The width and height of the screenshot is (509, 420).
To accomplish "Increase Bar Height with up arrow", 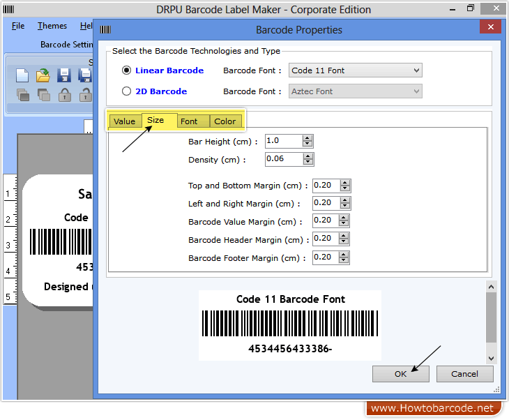I will click(x=307, y=138).
